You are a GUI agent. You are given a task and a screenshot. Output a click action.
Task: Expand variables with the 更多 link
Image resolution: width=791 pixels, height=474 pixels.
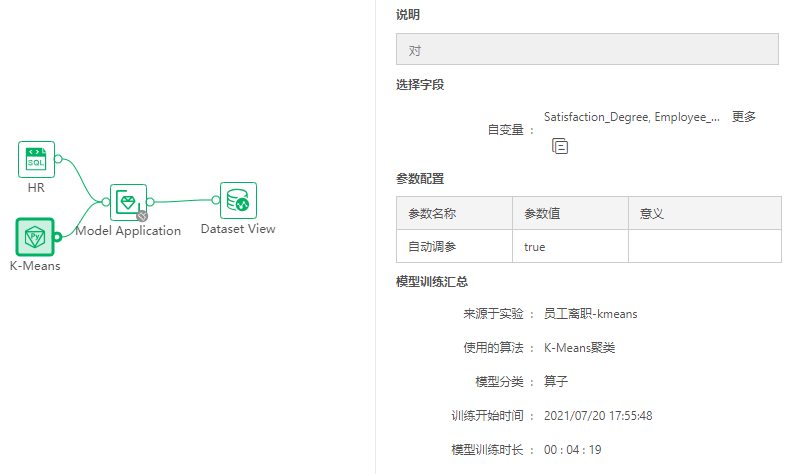(x=743, y=117)
